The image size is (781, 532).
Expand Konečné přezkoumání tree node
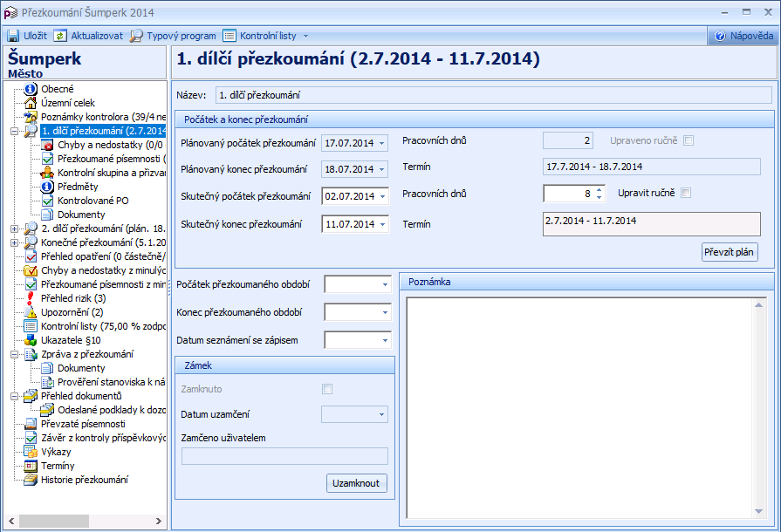coord(15,242)
